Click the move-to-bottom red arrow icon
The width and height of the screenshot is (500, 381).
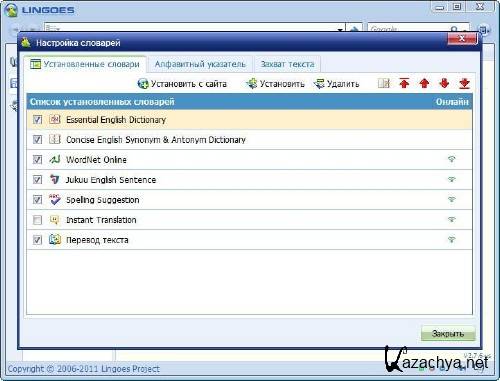pyautogui.click(x=464, y=83)
